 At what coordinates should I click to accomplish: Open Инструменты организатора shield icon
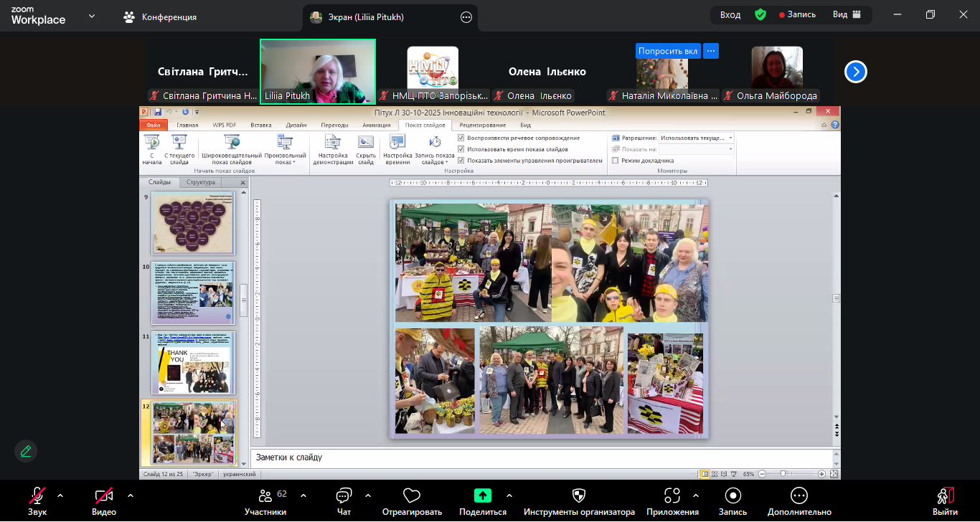(579, 495)
